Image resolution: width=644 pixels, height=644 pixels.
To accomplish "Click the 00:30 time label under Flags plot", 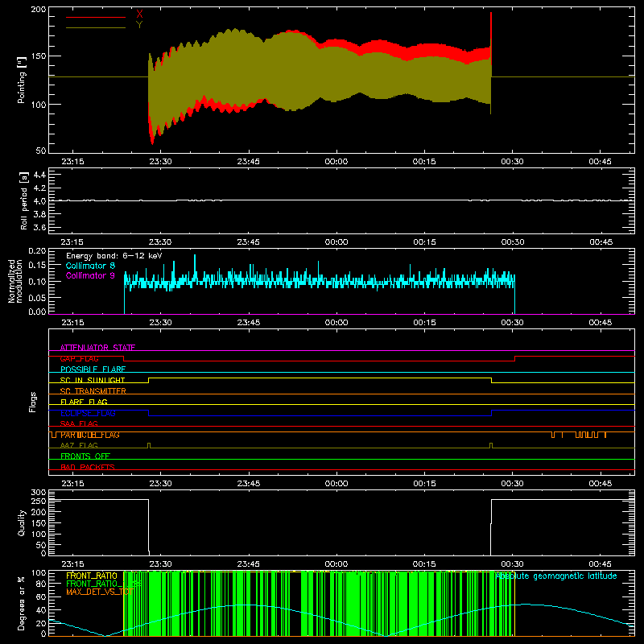I will point(512,484).
